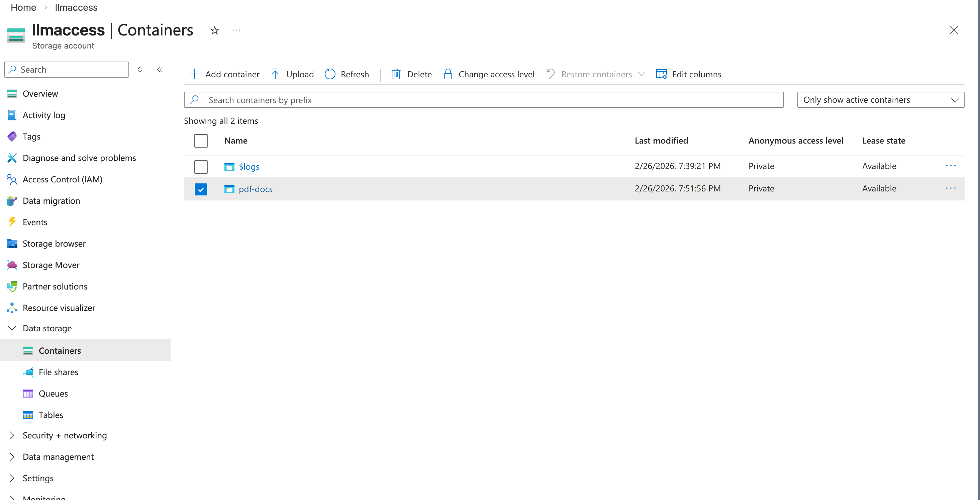
Task: Click Home breadcrumb link
Action: tap(23, 7)
